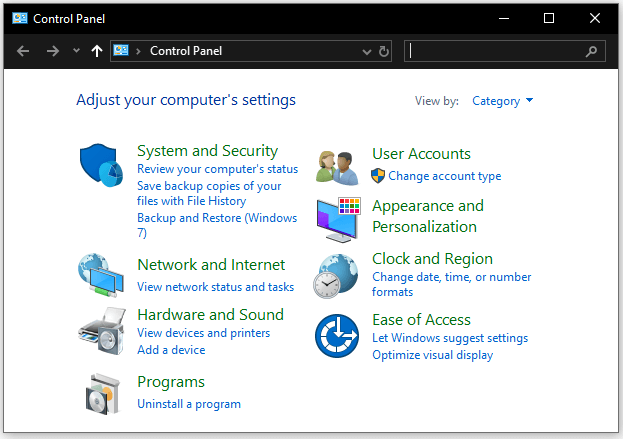
Task: Expand the address bar history dropdown
Action: 367,51
